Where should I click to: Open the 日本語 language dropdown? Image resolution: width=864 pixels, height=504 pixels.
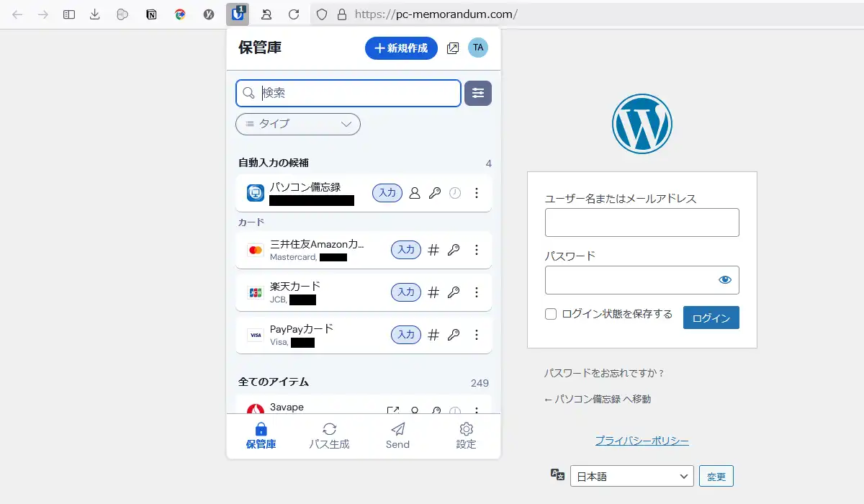pyautogui.click(x=632, y=476)
